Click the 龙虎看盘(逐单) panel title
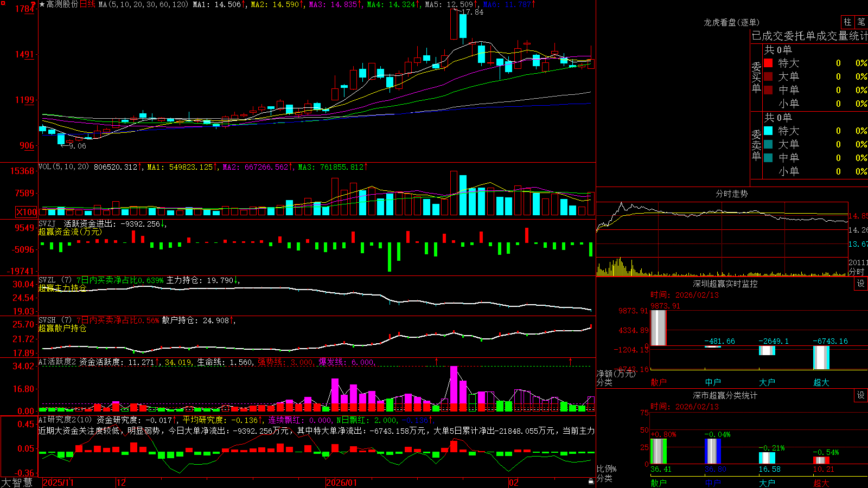The image size is (868, 488). 731,22
